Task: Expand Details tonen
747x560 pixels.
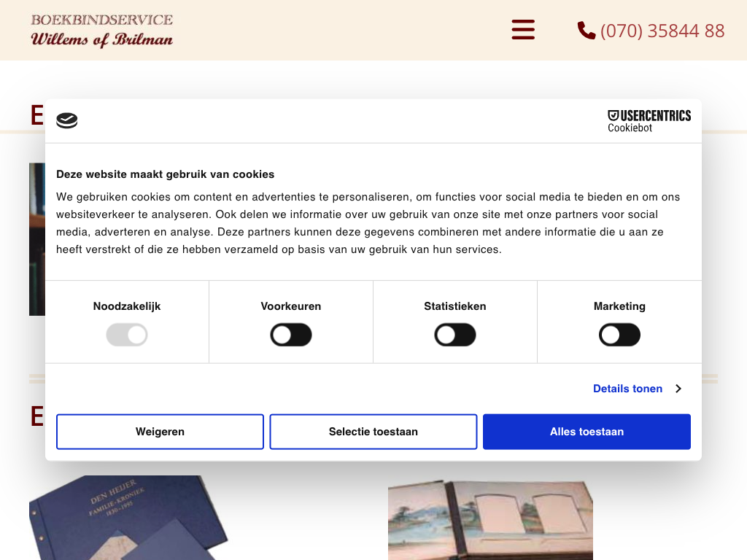Action: pos(627,389)
